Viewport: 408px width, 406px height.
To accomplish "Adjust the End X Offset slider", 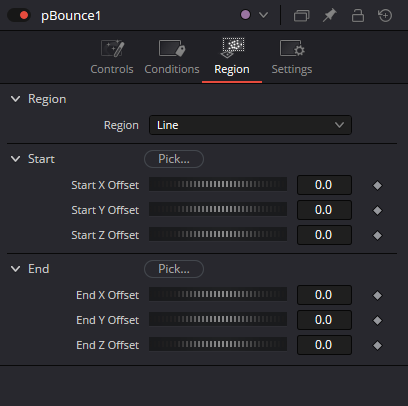I will coord(218,294).
